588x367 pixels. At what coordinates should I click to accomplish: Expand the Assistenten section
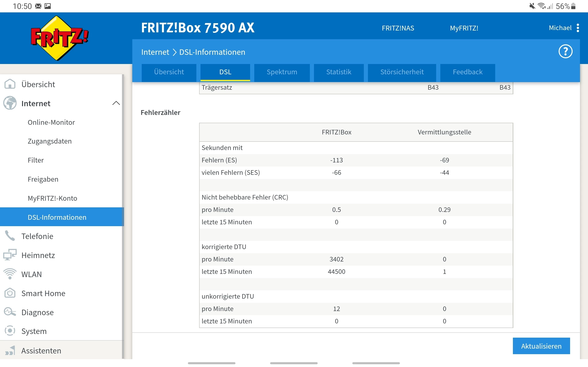coord(41,350)
